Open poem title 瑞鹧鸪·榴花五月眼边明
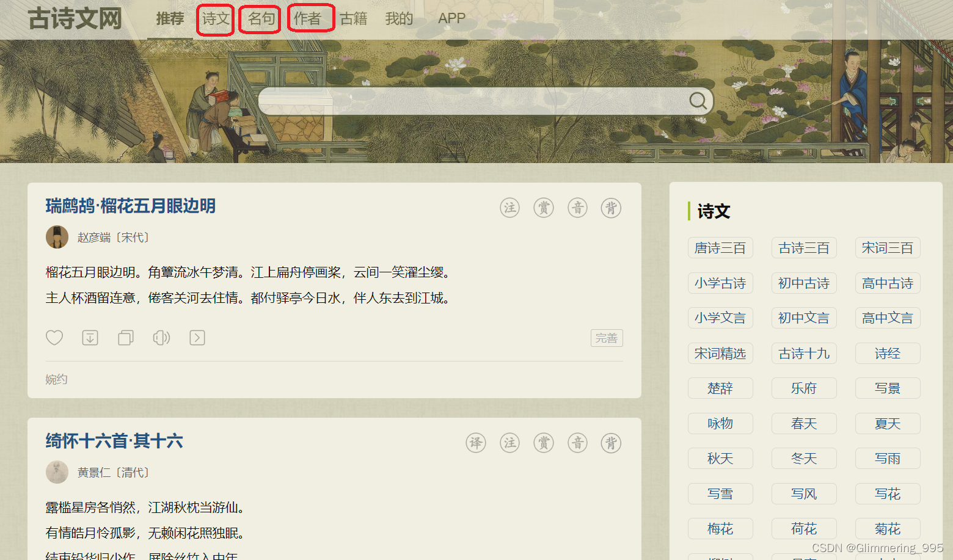The height and width of the screenshot is (560, 953). click(131, 206)
